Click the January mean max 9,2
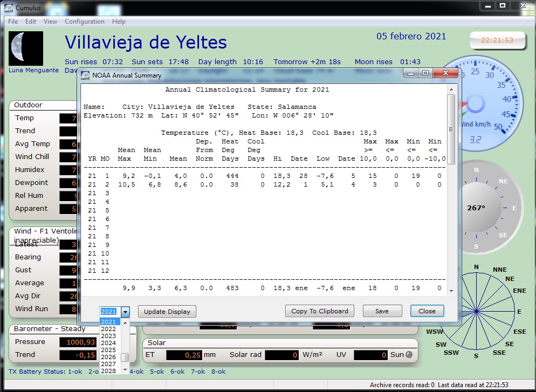This screenshot has width=536, height=392. click(x=129, y=176)
